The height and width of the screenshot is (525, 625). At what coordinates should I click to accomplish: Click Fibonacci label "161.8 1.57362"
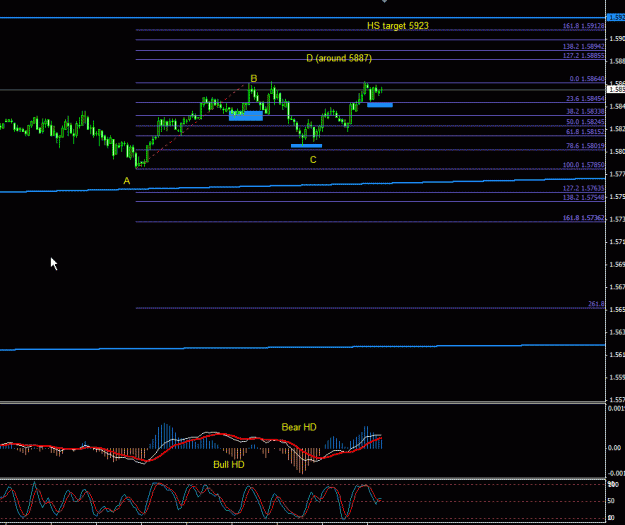(x=584, y=218)
